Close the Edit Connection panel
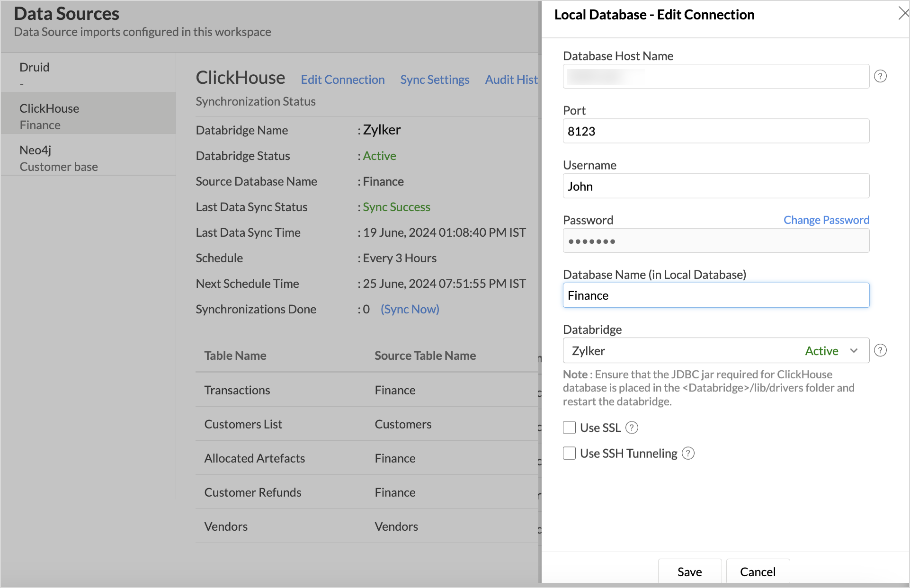 tap(903, 13)
